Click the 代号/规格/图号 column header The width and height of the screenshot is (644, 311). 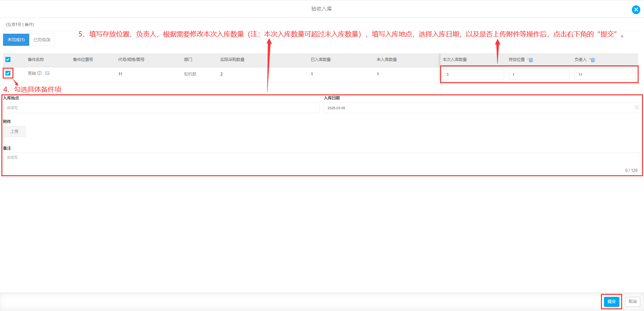(131, 60)
